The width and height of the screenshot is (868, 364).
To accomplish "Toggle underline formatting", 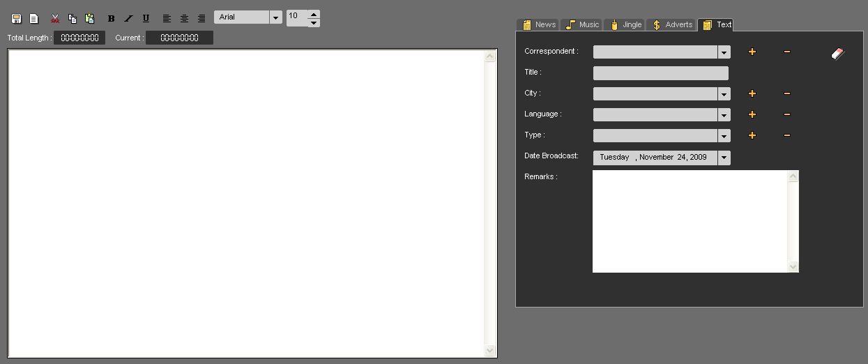I will (146, 19).
